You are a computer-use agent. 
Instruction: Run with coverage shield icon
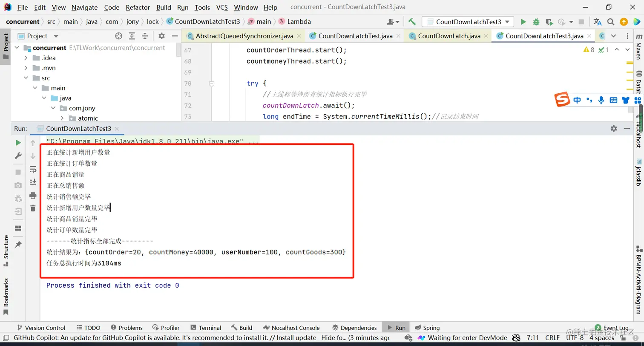[549, 22]
